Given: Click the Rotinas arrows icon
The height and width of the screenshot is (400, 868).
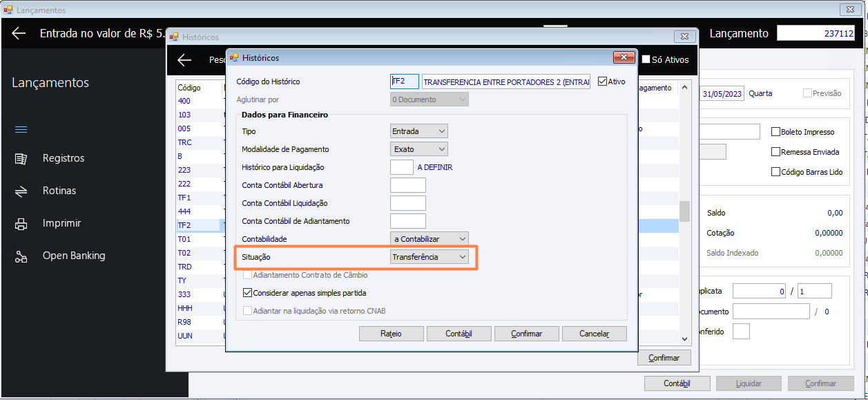Looking at the screenshot, I should click(x=21, y=191).
